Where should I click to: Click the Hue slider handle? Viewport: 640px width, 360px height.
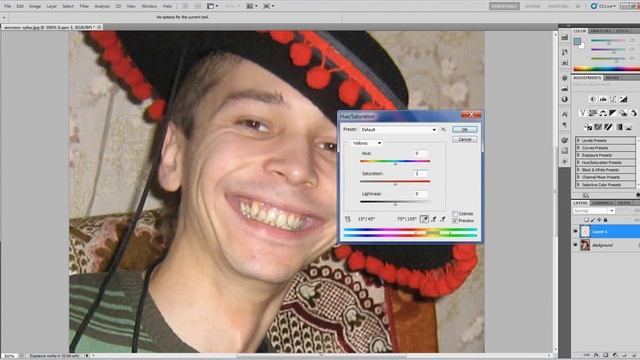tap(395, 164)
